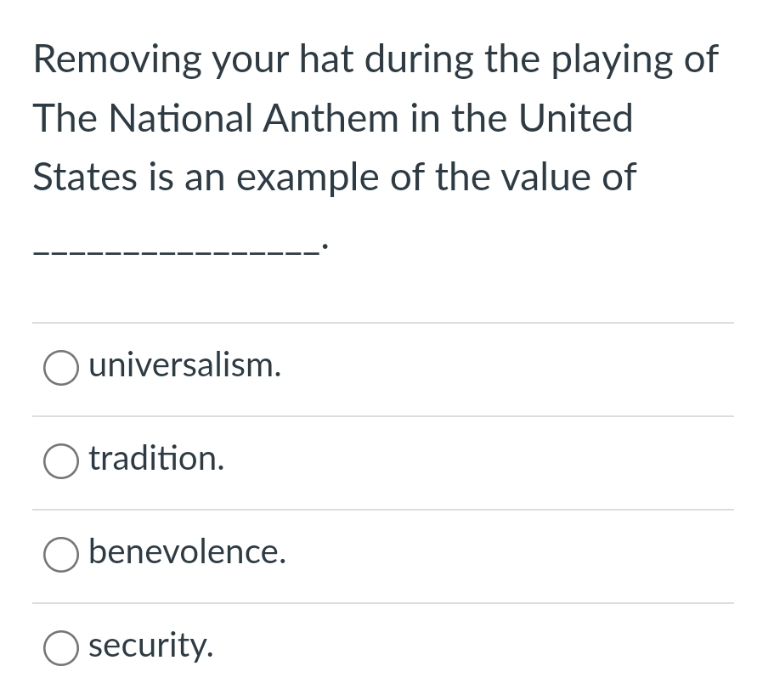Click the divider between tradition and benevolence
The image size is (774, 700).
click(x=382, y=509)
